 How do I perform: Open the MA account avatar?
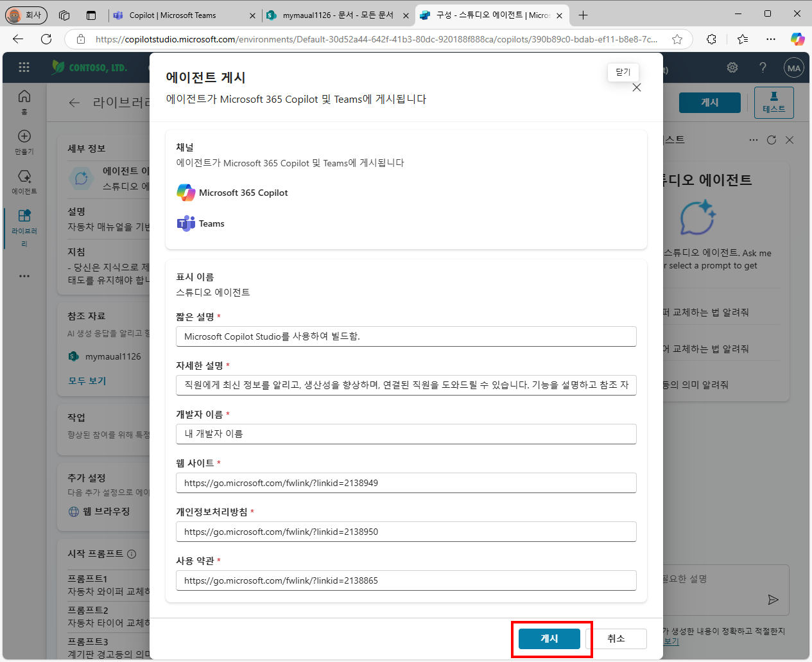tap(794, 68)
